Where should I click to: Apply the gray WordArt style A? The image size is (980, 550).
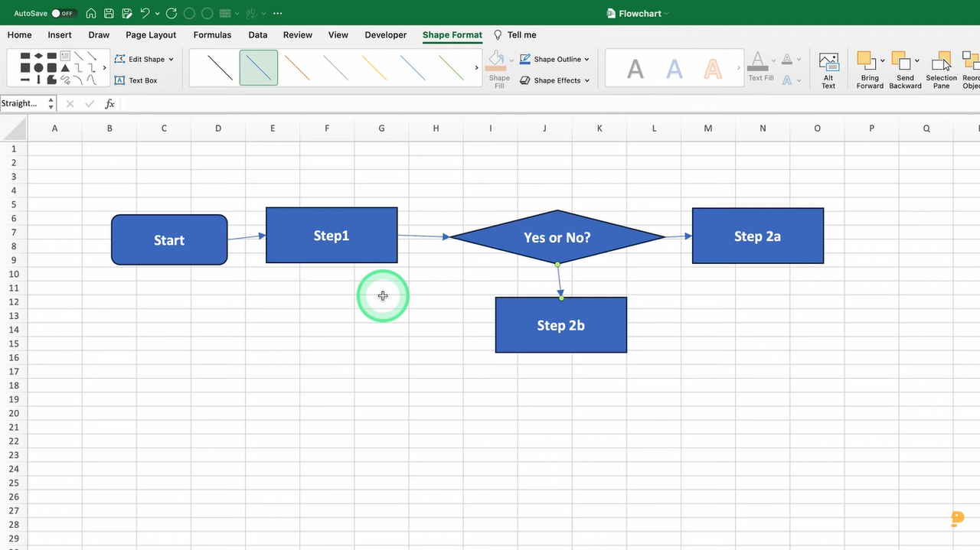[x=635, y=69]
